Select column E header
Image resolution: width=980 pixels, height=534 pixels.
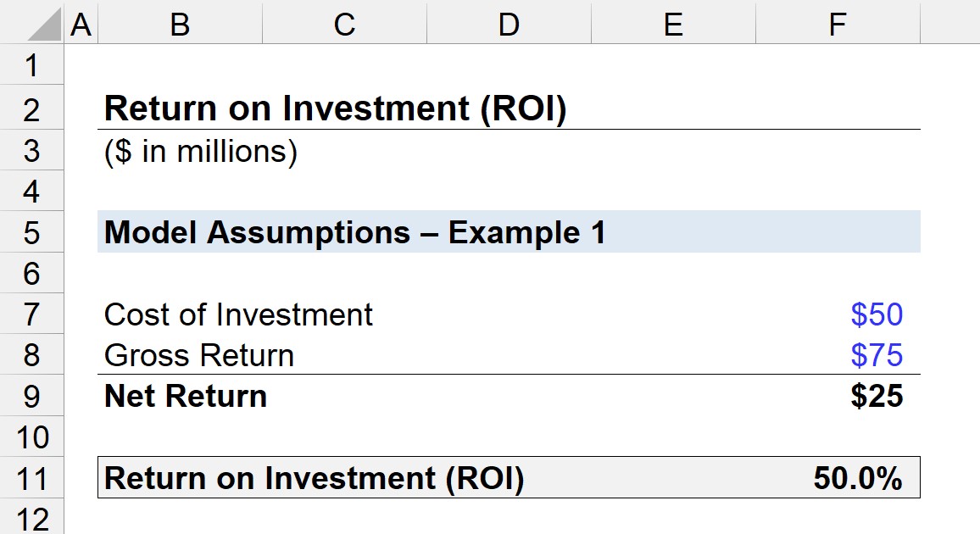coord(673,25)
